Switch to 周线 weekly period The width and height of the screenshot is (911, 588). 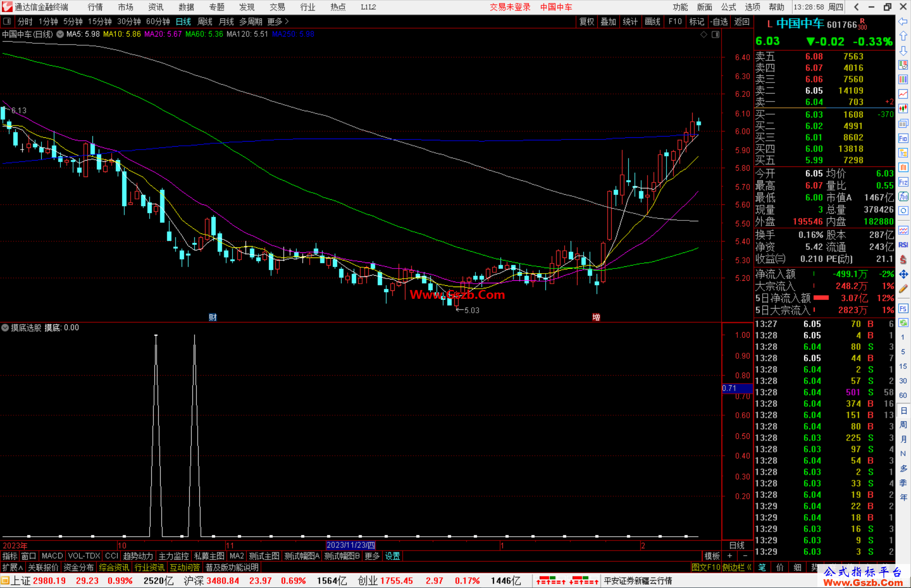point(205,21)
